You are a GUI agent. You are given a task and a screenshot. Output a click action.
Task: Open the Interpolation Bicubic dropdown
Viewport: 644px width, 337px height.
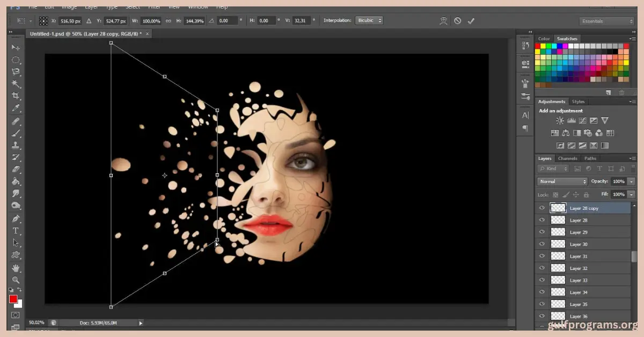point(369,20)
